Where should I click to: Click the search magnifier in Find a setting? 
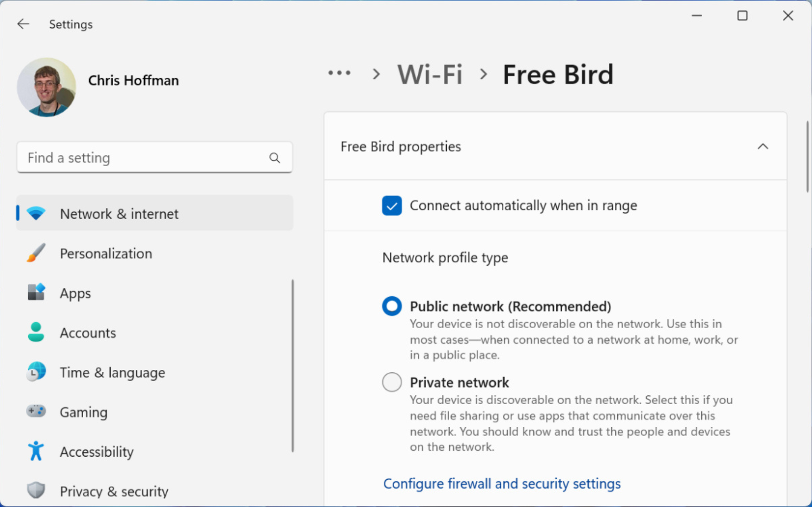[275, 158]
